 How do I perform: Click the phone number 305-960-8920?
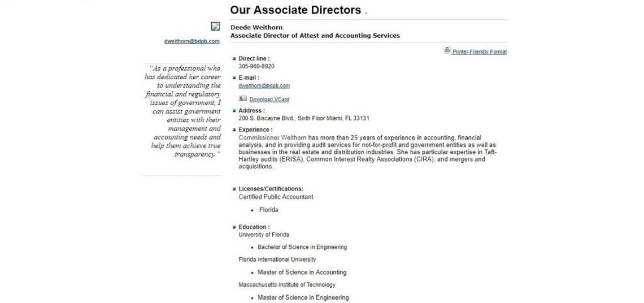(256, 66)
